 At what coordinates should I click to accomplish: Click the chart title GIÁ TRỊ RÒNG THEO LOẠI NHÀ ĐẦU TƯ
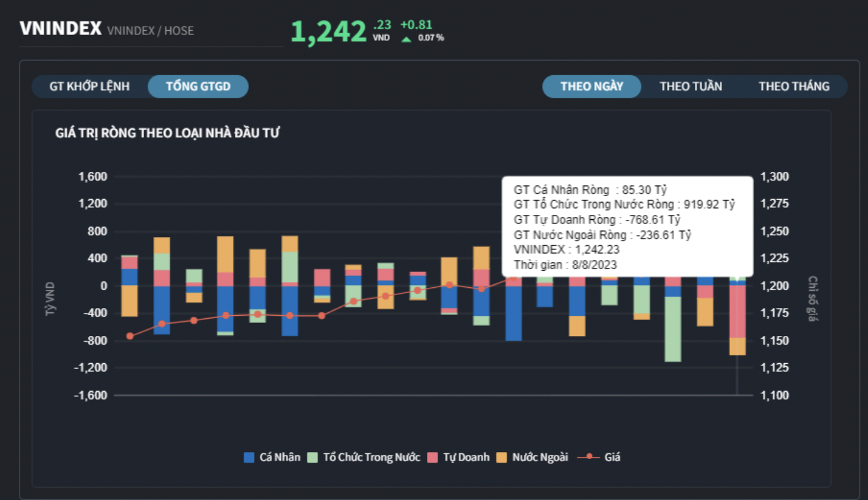pos(167,133)
